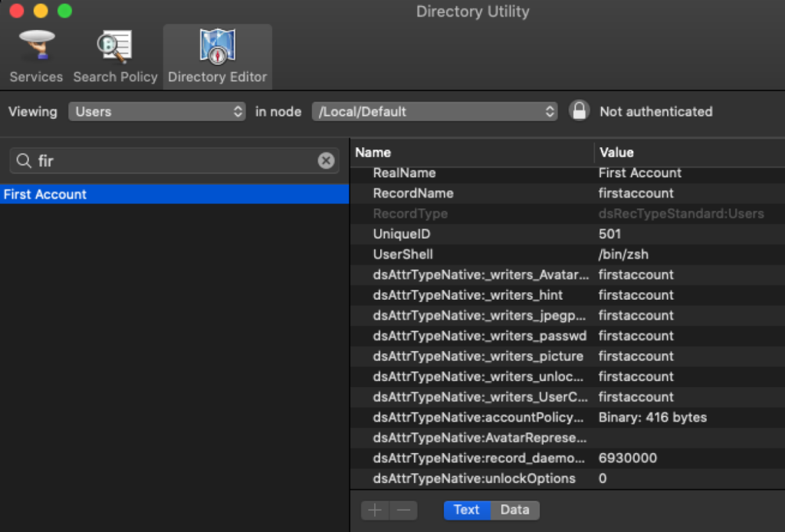This screenshot has height=532, width=785.
Task: Open the Services pane icon
Action: pyautogui.click(x=35, y=54)
